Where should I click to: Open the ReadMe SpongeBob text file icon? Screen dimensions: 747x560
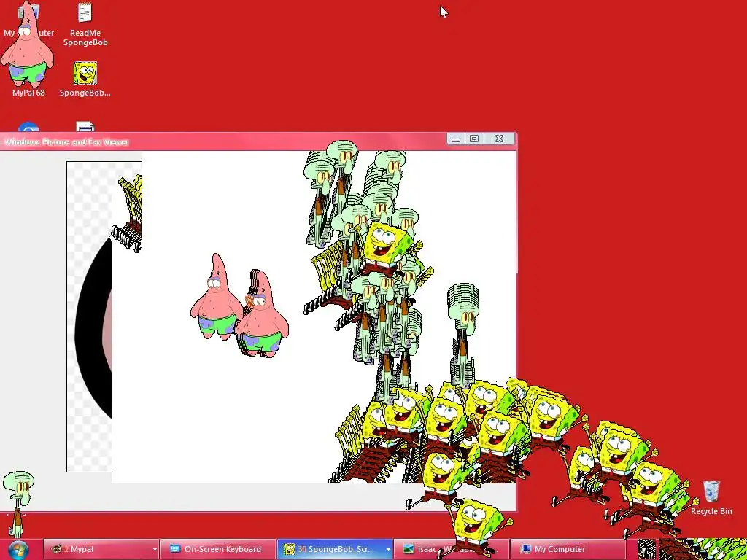point(85,24)
